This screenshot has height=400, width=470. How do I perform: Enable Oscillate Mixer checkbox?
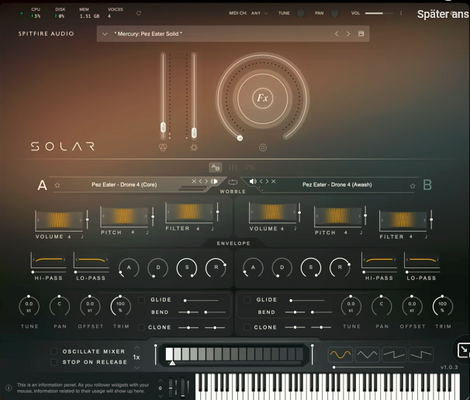click(53, 351)
